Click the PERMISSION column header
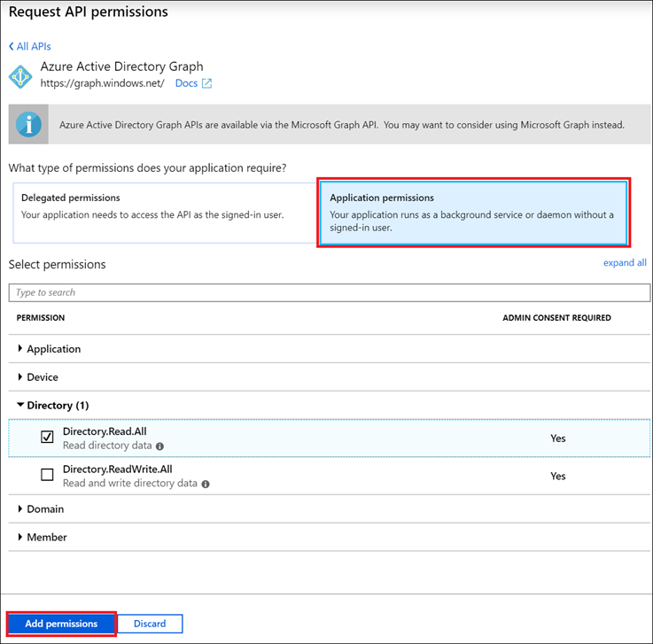This screenshot has height=644, width=653. pyautogui.click(x=41, y=318)
